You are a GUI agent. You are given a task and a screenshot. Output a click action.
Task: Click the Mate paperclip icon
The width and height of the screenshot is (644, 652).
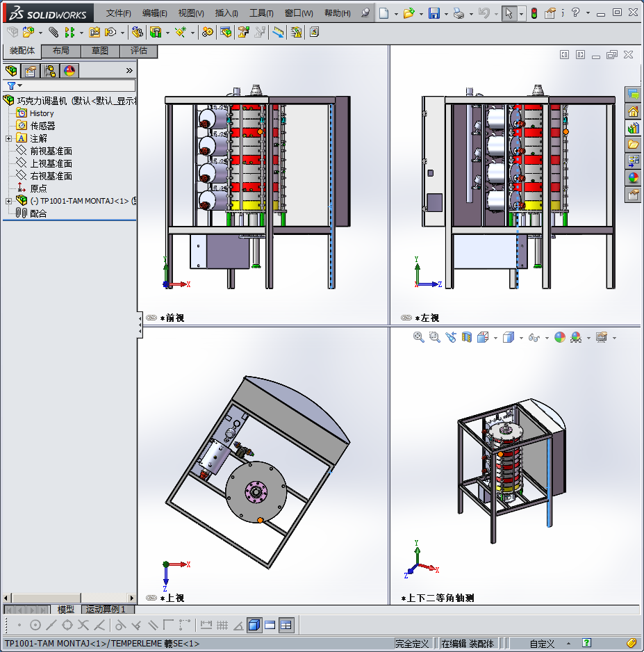point(53,32)
